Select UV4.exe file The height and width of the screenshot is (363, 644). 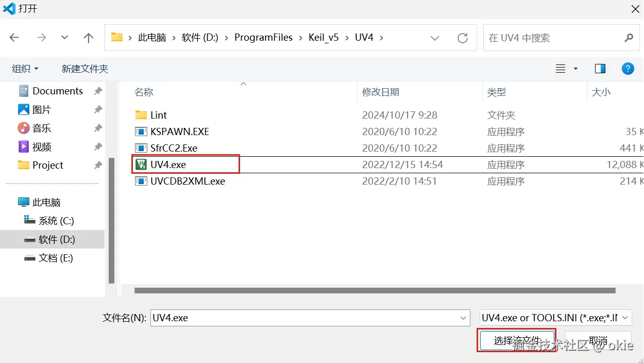point(168,164)
